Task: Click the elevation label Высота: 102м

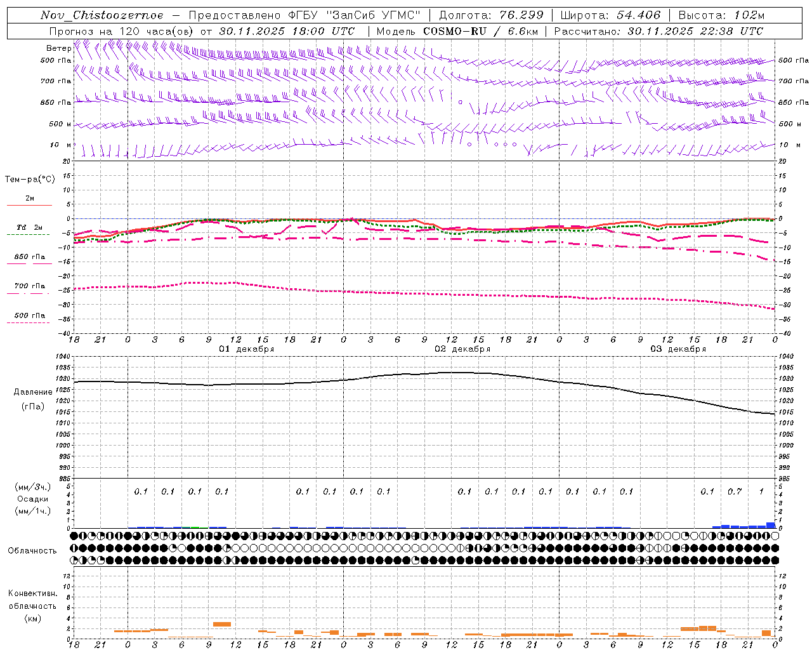Action: [x=721, y=15]
